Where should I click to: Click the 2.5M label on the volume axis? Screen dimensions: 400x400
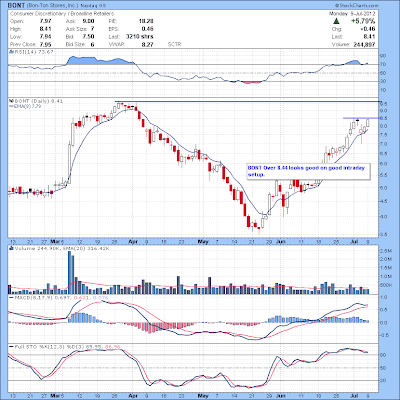point(385,250)
